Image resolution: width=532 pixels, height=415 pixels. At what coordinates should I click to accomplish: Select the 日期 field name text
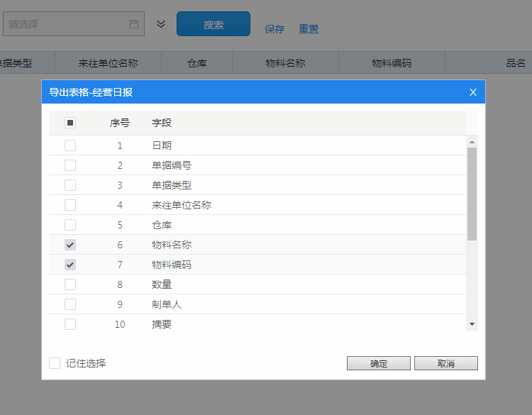pos(162,145)
